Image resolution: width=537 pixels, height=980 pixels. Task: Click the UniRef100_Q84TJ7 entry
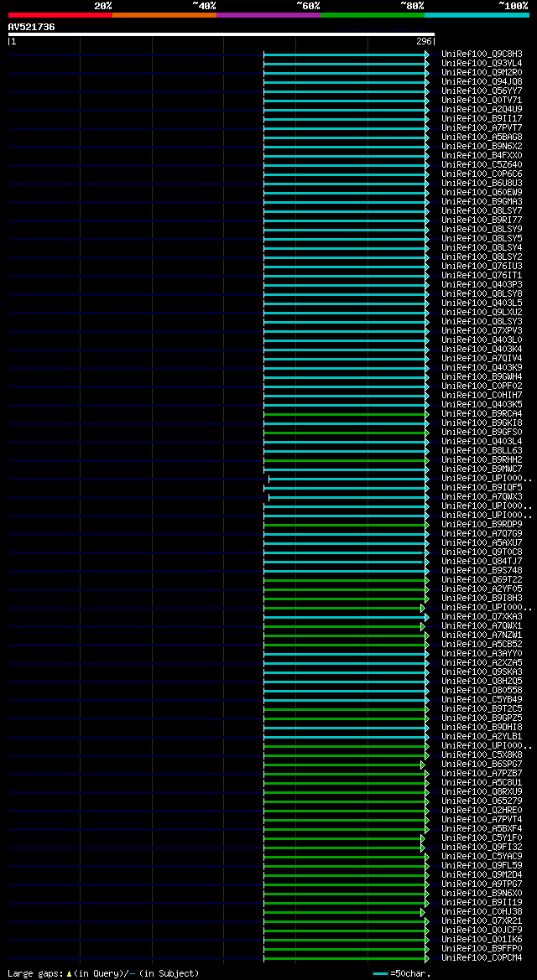coord(482,561)
